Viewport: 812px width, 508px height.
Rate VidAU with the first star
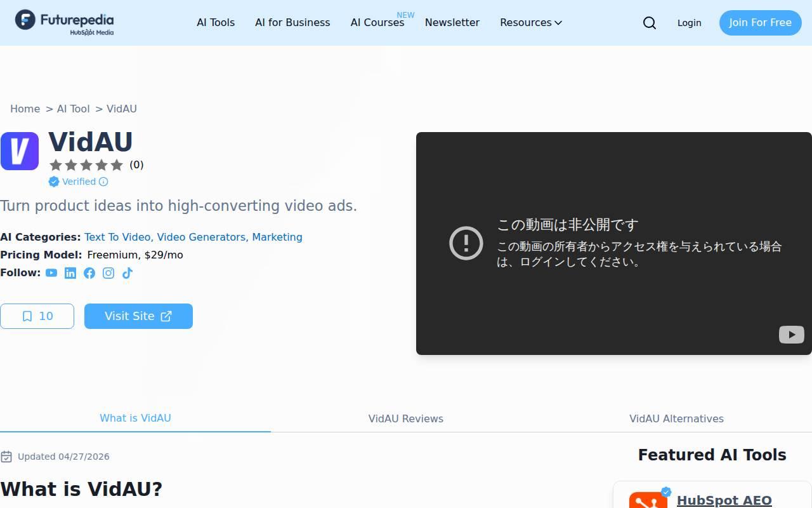(56, 165)
